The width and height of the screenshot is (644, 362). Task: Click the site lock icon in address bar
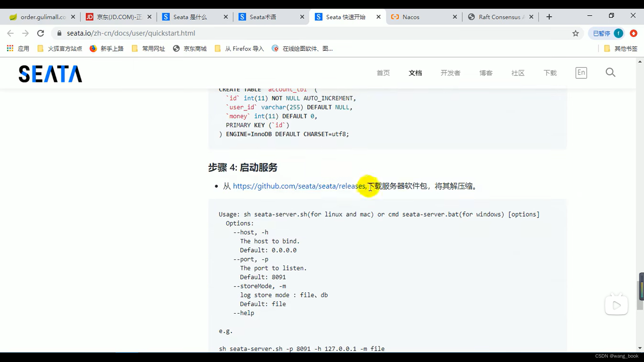(59, 33)
